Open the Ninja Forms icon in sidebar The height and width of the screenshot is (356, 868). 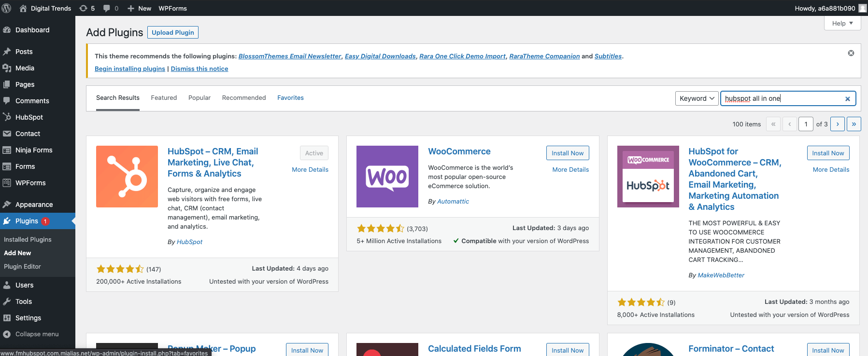click(x=7, y=150)
